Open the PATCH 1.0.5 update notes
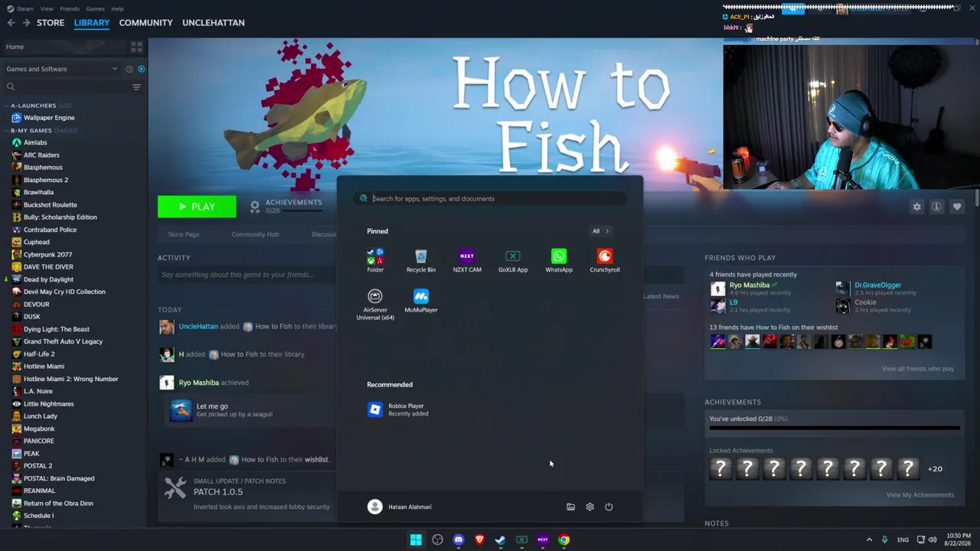980x551 pixels. point(218,491)
